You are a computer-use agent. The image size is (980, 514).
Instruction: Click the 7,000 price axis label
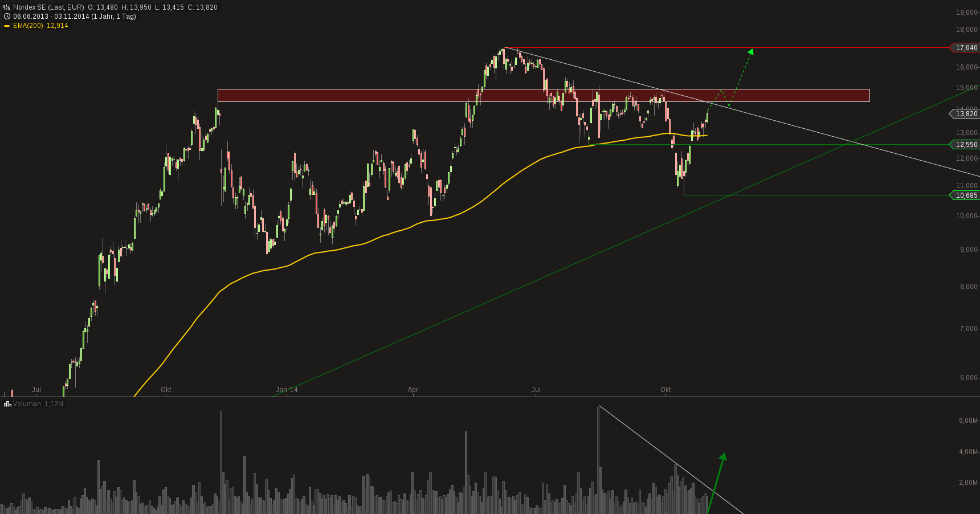point(968,329)
